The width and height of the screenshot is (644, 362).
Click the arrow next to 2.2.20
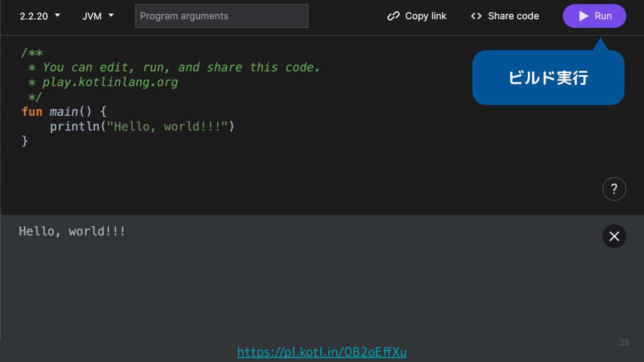tap(57, 16)
